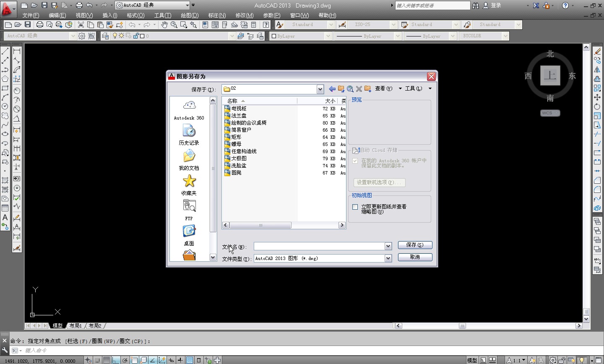Toggle Object Snap in status bar
Screen dimensions: 604x364
coord(134,360)
